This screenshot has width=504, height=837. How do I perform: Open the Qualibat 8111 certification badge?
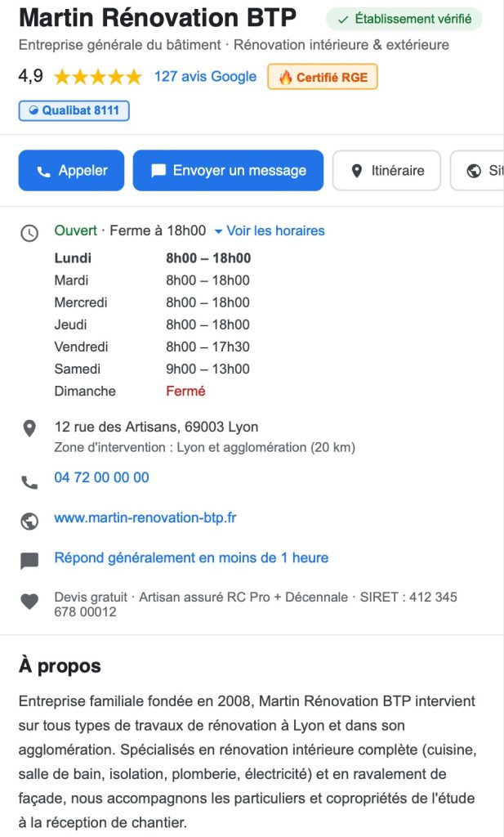74,110
